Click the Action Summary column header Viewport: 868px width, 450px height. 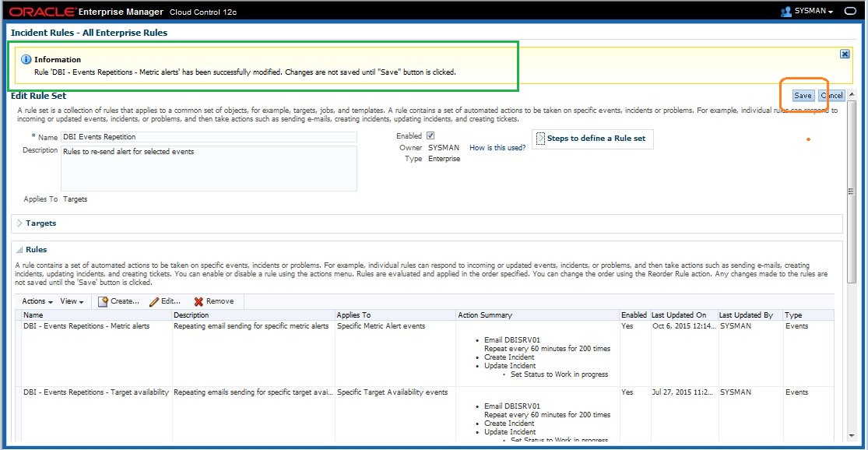pyautogui.click(x=537, y=315)
